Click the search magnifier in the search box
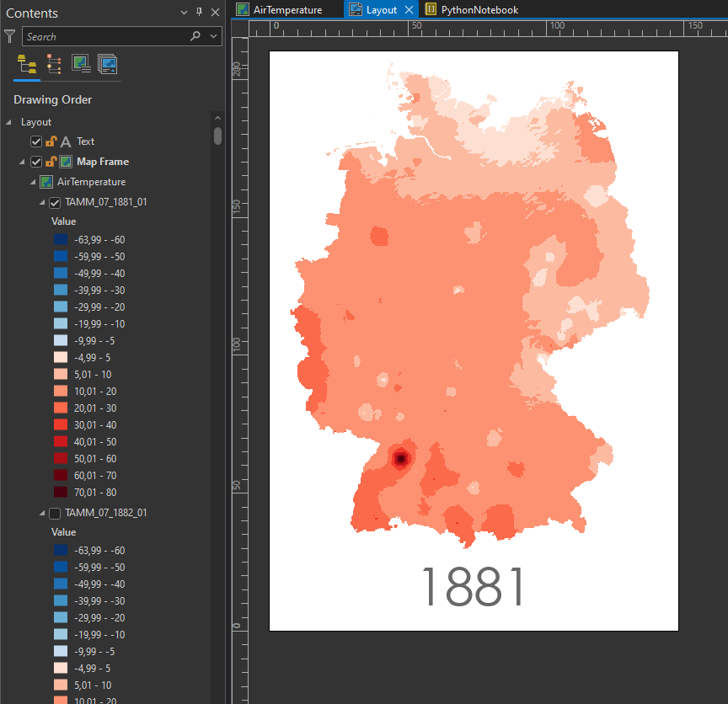The image size is (728, 704). 195,36
